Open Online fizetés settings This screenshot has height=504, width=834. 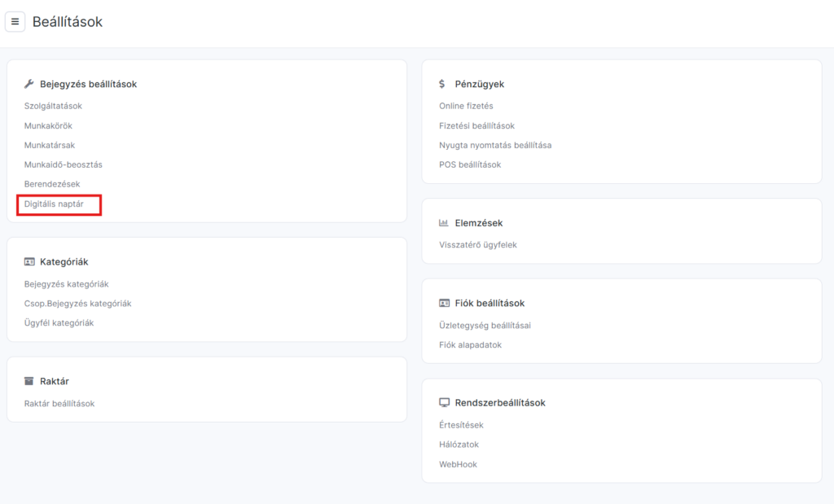click(x=466, y=106)
